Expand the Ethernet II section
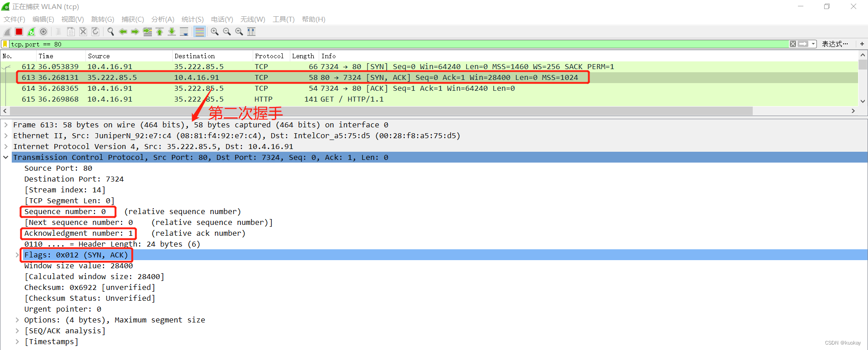 tap(6, 135)
